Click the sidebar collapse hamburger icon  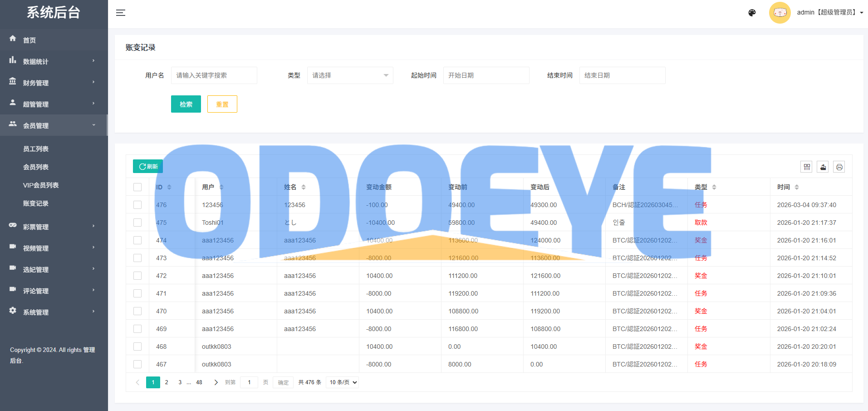(x=121, y=13)
